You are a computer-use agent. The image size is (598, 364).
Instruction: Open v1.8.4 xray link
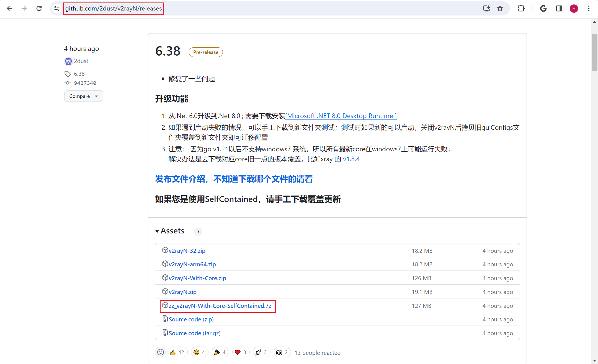pos(351,159)
